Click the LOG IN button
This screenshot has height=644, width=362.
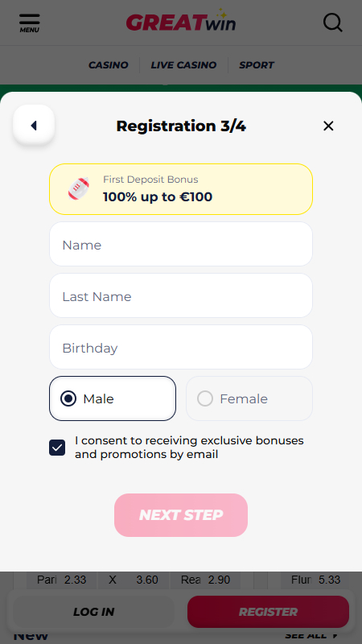93,612
